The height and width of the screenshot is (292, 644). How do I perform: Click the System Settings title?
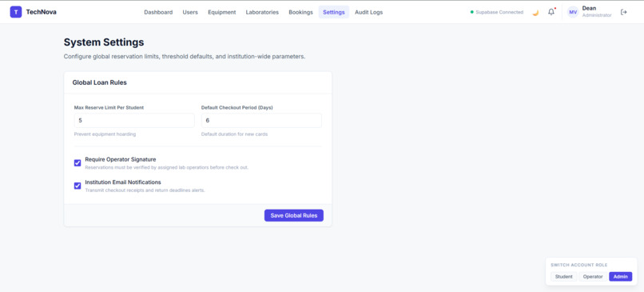[104, 42]
